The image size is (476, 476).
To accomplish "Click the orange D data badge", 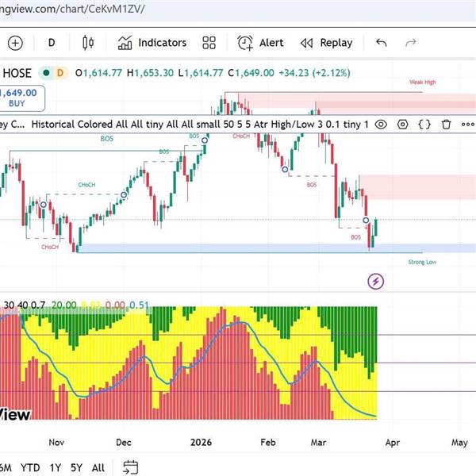I will pos(60,73).
